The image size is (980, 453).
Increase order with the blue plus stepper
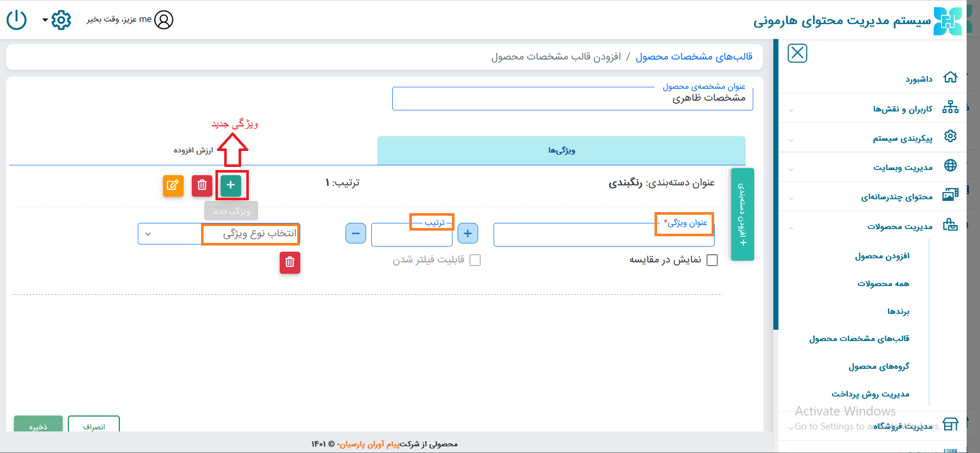467,234
